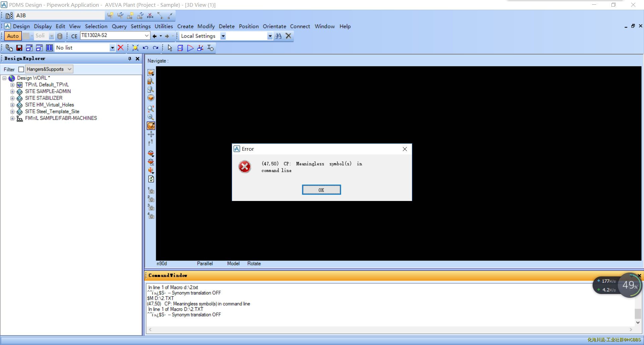Open the Orientate menu

click(x=274, y=26)
